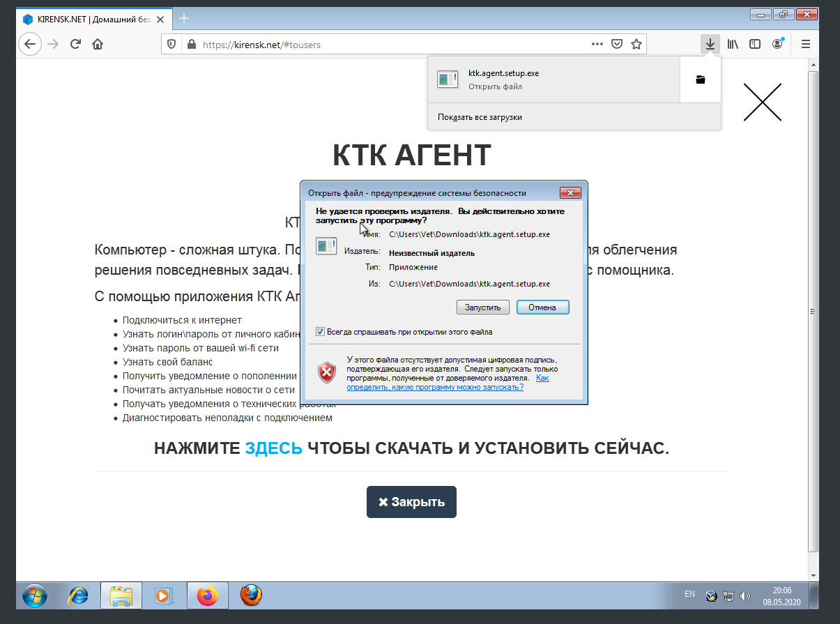
Task: Click 'Узнать пароль от вашей wi-fi сети'
Action: click(x=201, y=348)
